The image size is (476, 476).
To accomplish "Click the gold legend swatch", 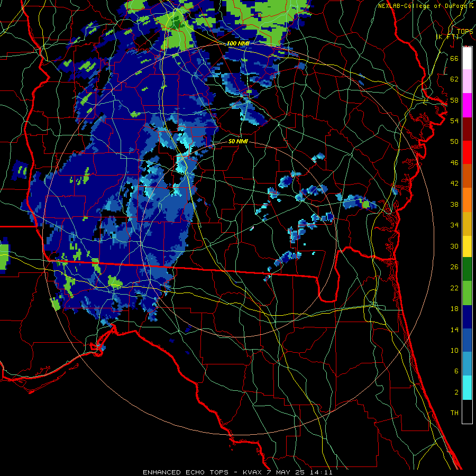I will point(467,224).
